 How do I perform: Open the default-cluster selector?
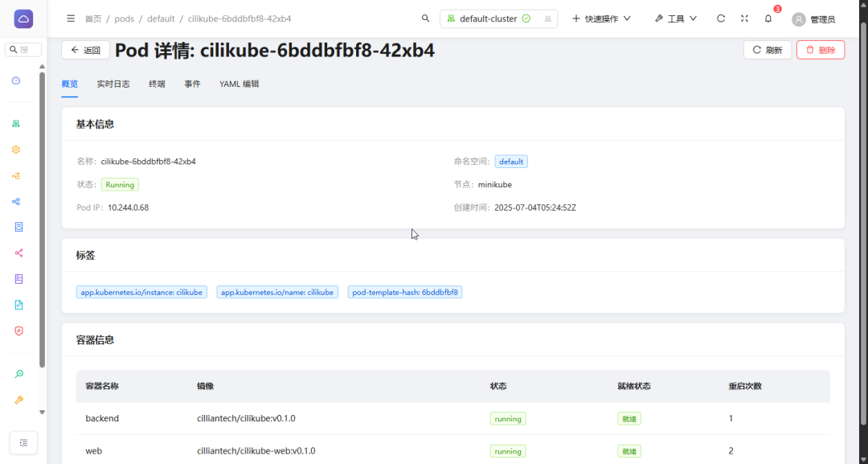pyautogui.click(x=498, y=18)
